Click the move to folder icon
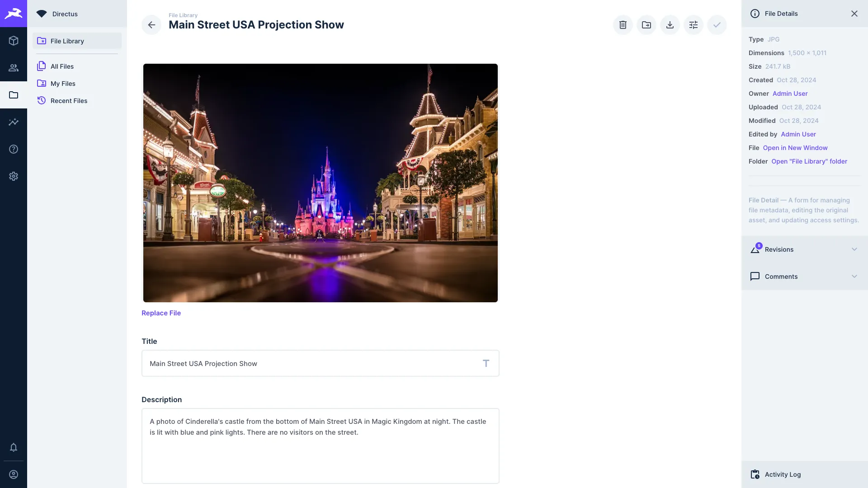The width and height of the screenshot is (868, 488). click(646, 24)
